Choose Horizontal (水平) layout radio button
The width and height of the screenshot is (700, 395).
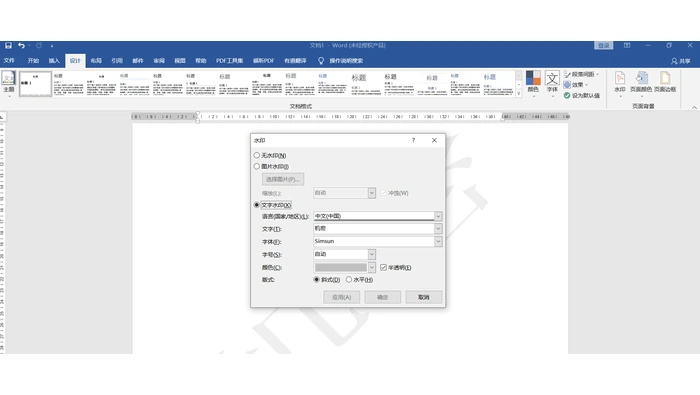coord(349,280)
